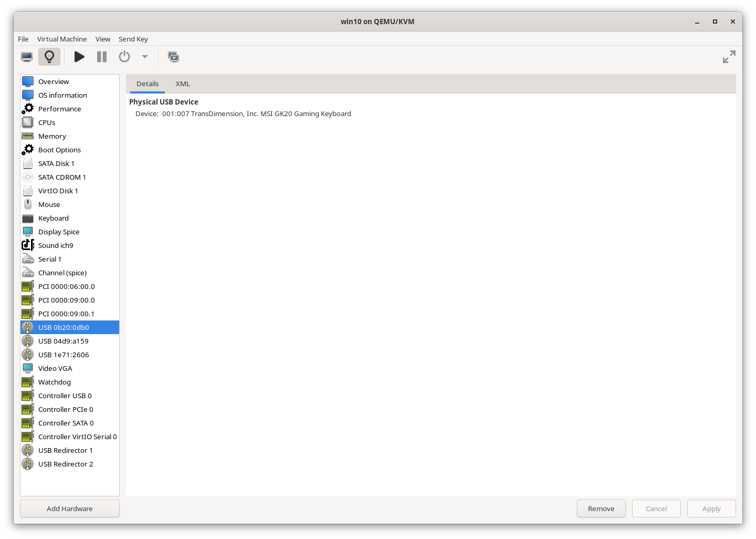Select Mouse device icon
756x539 pixels.
28,204
